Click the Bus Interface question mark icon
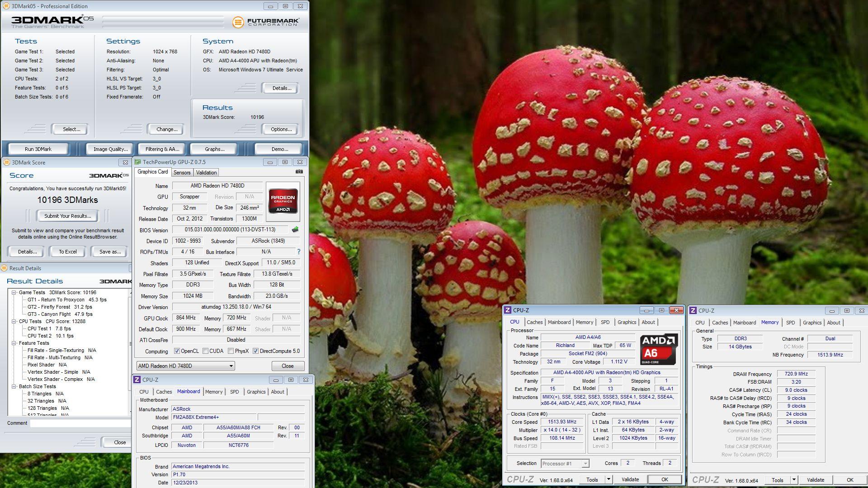Screen dimensions: 868x488 (x=298, y=252)
